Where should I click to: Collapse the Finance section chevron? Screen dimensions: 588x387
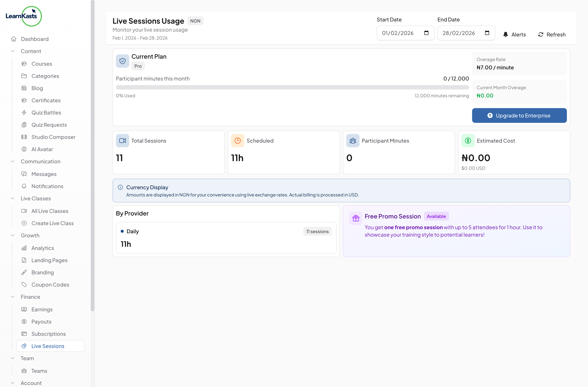tap(13, 297)
